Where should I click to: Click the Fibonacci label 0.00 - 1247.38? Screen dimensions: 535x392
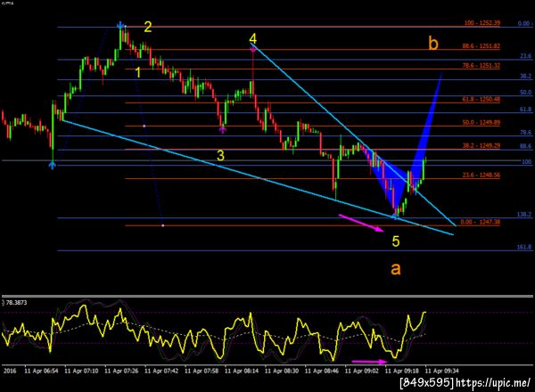coord(481,222)
